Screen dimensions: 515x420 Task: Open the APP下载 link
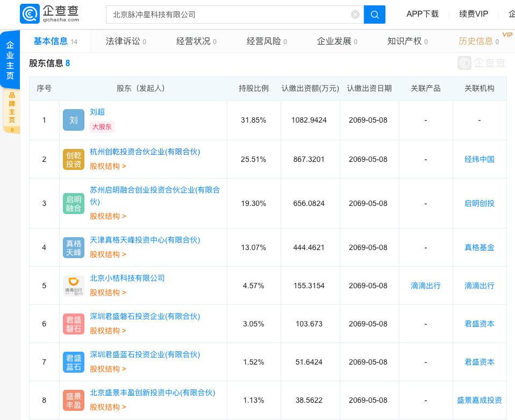tap(423, 14)
